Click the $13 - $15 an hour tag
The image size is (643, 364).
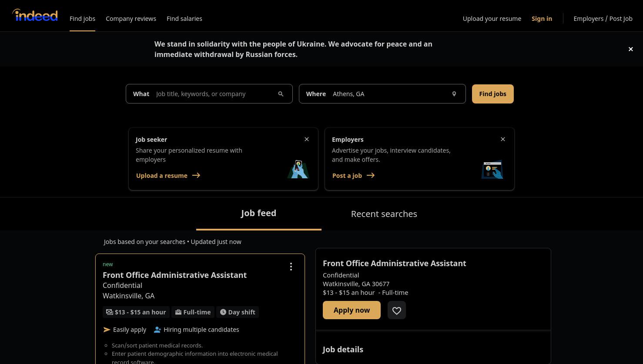tap(136, 312)
